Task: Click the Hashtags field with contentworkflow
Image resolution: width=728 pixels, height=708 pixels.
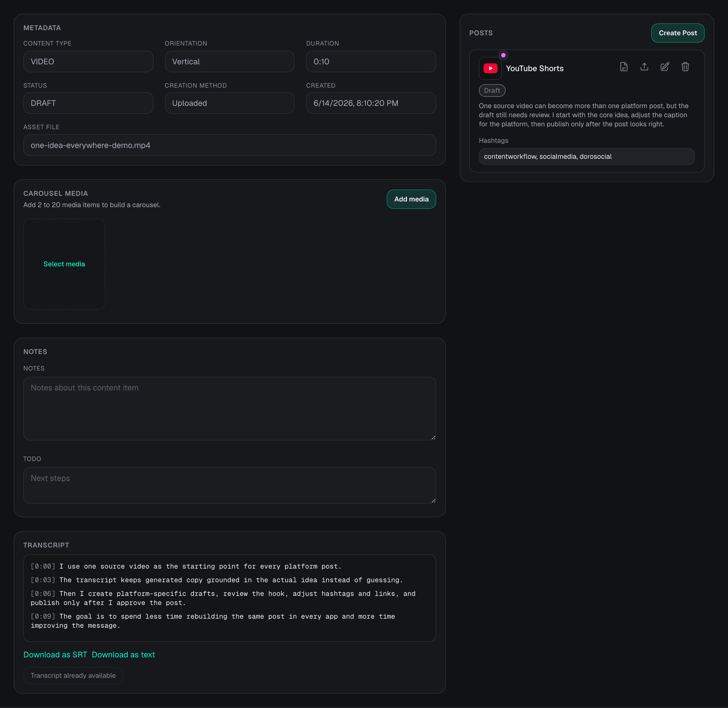Action: pyautogui.click(x=586, y=157)
